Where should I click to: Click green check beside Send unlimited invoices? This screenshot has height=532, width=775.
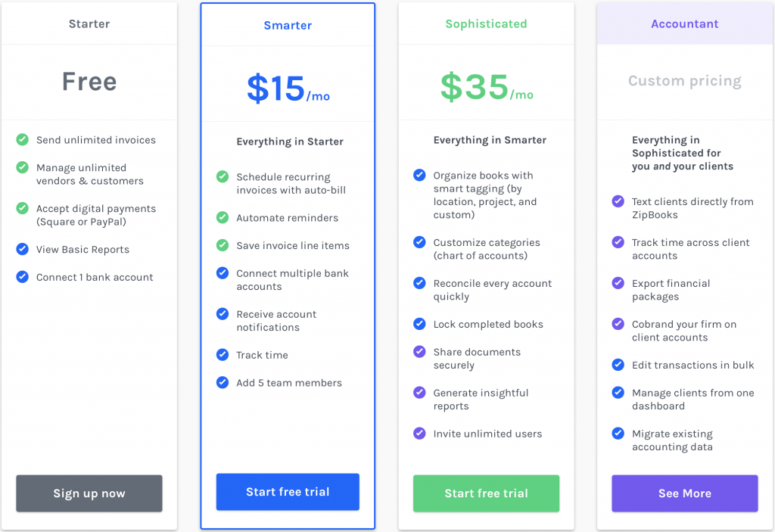click(x=22, y=139)
